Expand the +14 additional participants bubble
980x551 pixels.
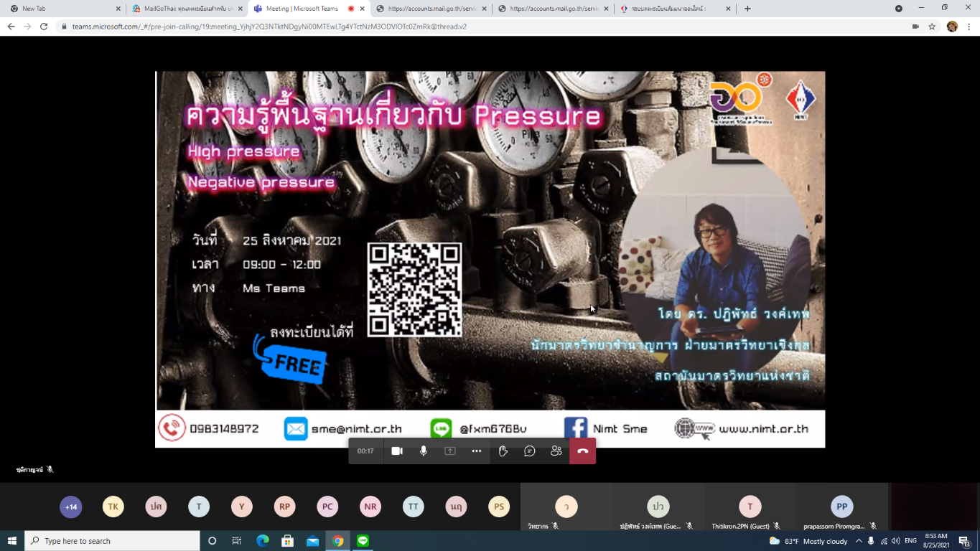point(70,507)
